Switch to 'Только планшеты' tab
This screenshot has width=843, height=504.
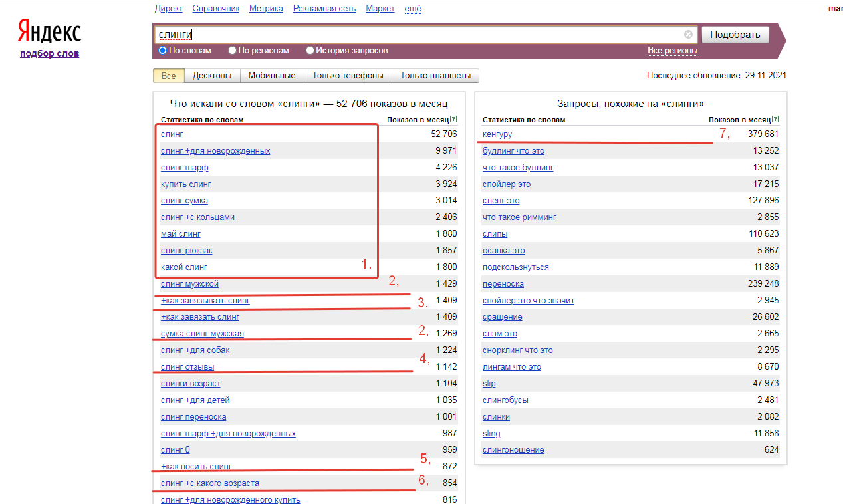[435, 76]
